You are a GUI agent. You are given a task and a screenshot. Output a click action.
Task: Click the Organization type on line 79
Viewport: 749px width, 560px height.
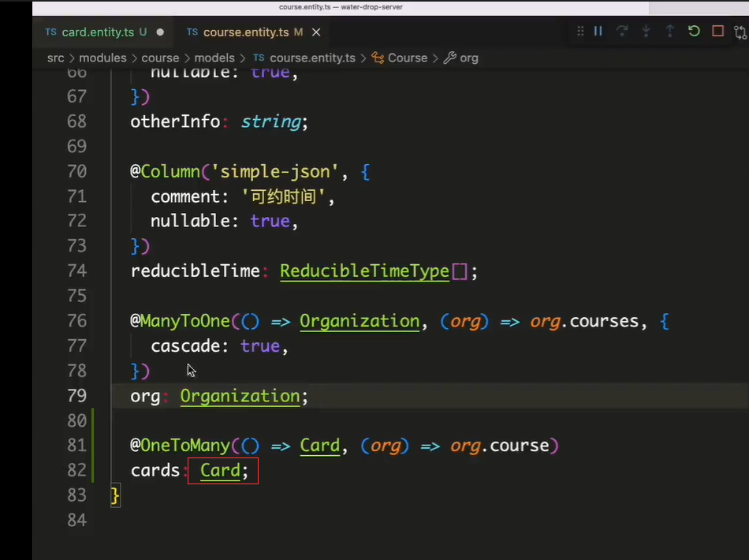coord(240,396)
